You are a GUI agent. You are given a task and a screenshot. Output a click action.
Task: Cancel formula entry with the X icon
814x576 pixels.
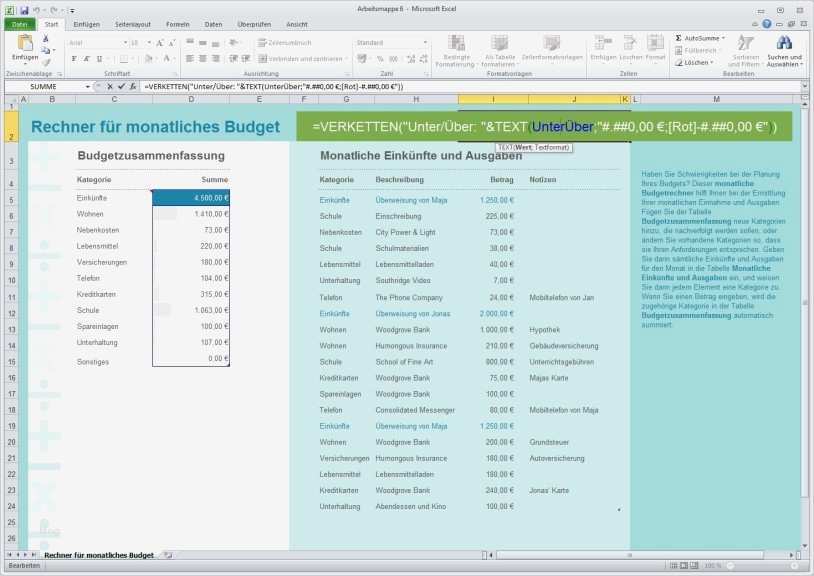110,87
